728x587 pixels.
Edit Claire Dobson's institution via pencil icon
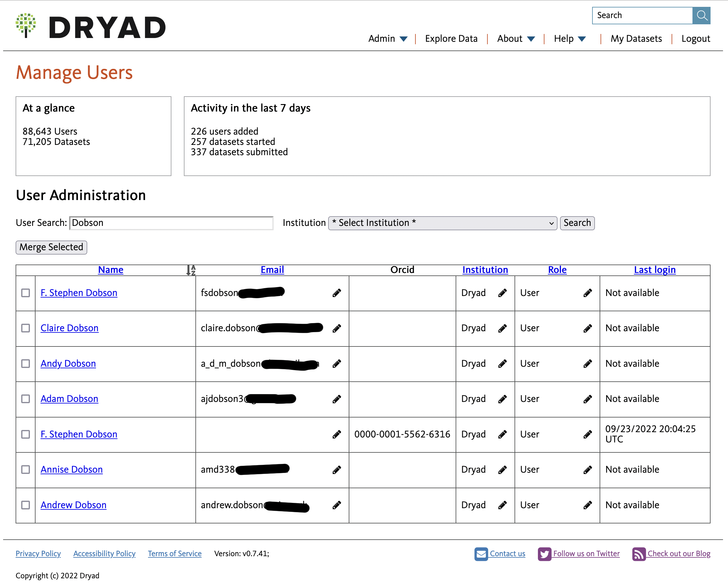pos(503,328)
